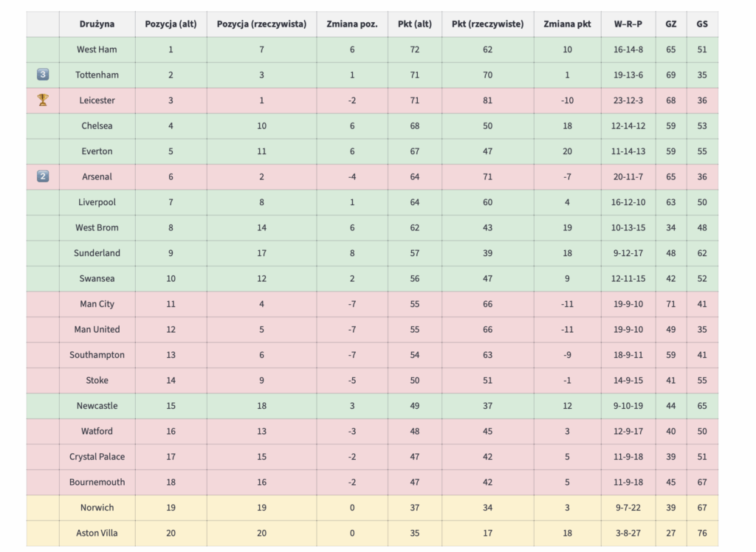The width and height of the screenshot is (756, 552).
Task: Click the Norwich team cell
Action: (x=97, y=508)
